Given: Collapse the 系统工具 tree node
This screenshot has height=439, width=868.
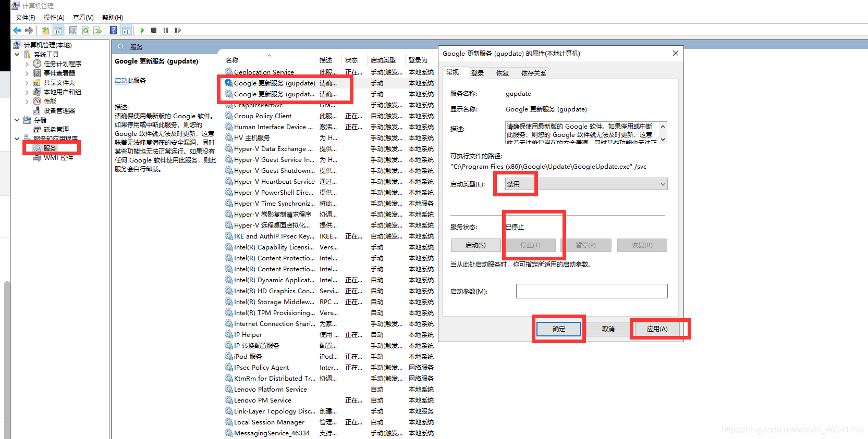Looking at the screenshot, I should point(17,54).
